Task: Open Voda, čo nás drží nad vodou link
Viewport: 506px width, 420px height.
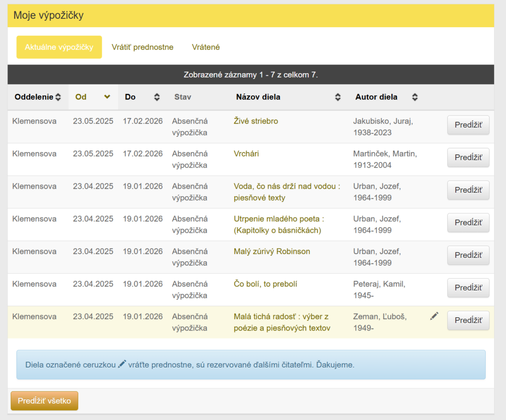Action: 287,192
